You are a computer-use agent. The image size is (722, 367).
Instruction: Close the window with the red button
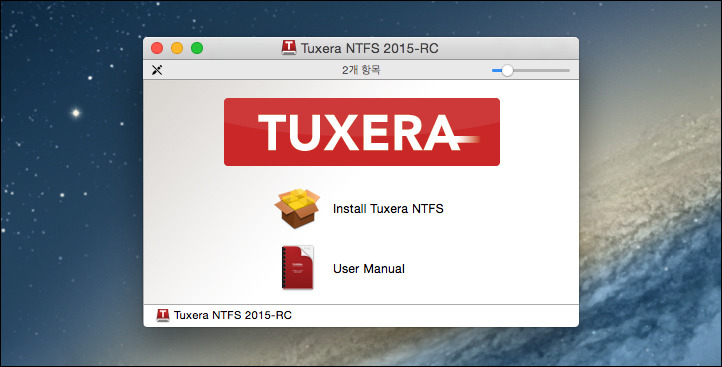(157, 48)
